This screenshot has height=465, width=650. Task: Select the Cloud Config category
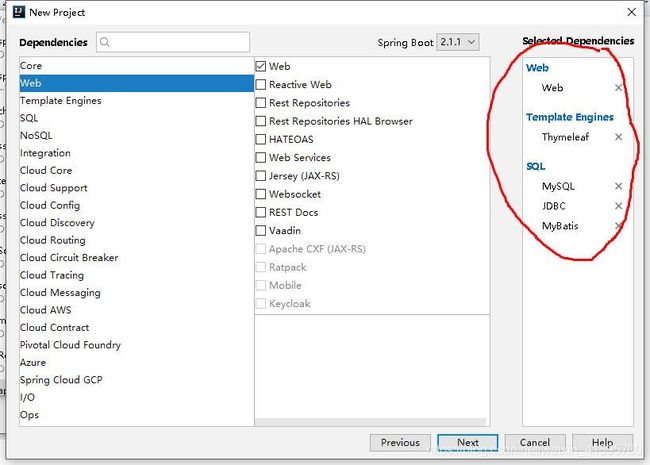pos(136,205)
